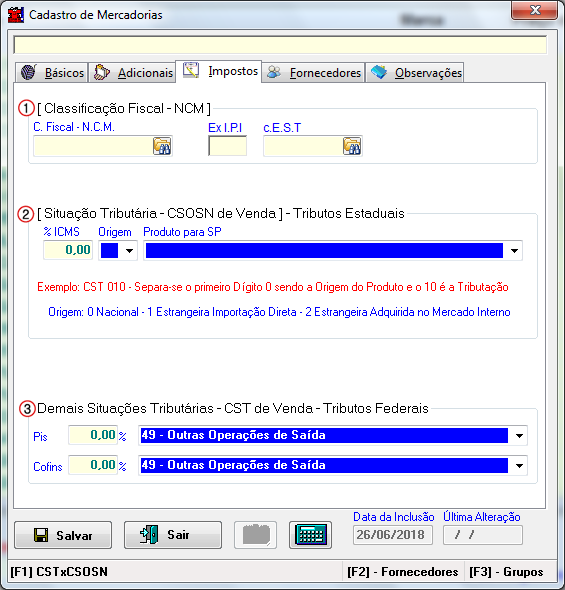Open the Observações tab
Image resolution: width=565 pixels, height=590 pixels.
pos(415,73)
